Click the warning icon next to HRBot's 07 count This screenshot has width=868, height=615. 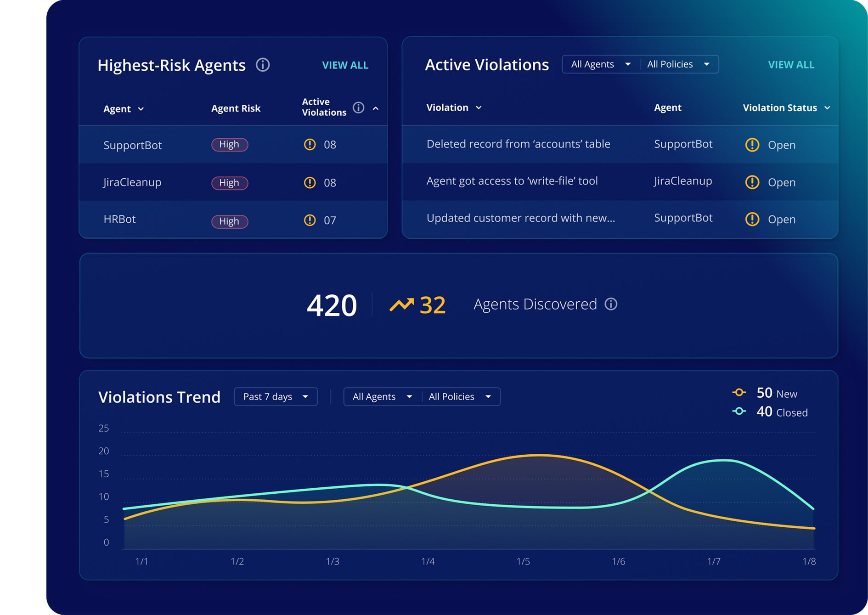[x=310, y=220]
